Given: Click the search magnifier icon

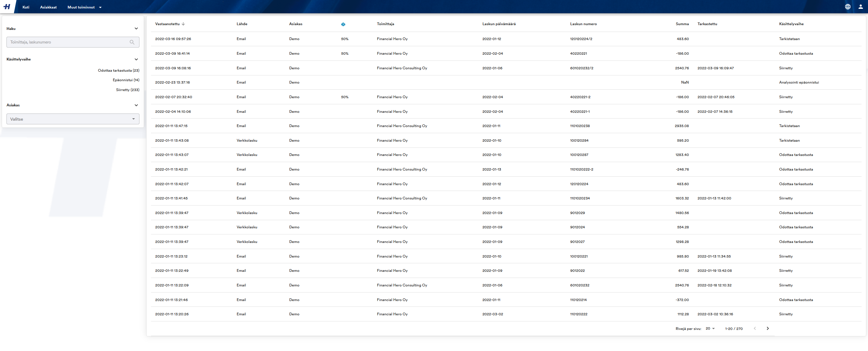Looking at the screenshot, I should point(132,42).
